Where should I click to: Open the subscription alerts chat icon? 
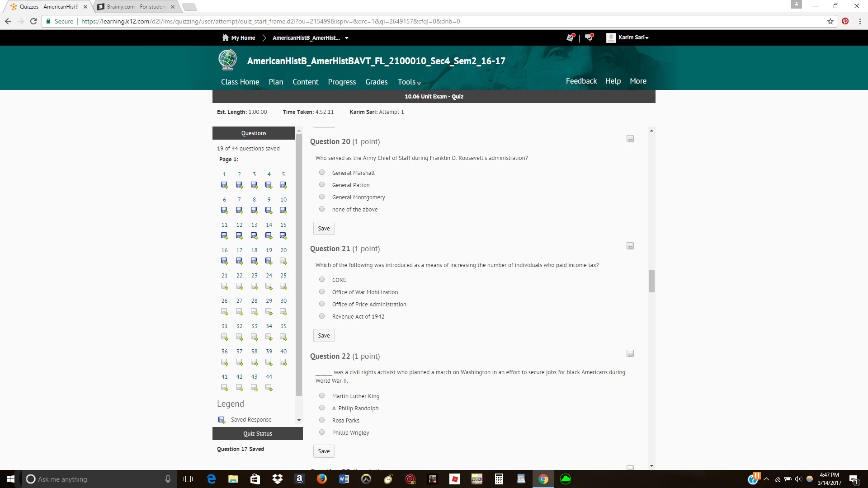point(589,38)
